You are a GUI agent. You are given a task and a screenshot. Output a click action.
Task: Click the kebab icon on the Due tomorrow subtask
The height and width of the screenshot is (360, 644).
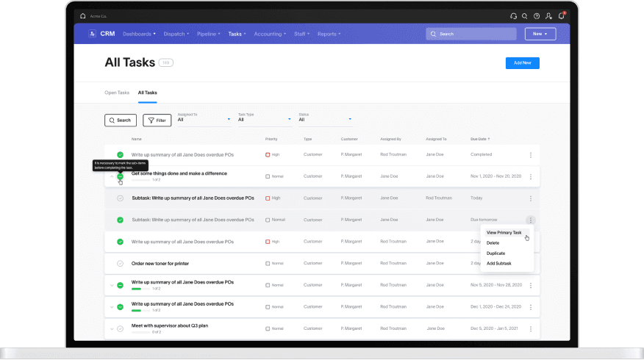531,220
